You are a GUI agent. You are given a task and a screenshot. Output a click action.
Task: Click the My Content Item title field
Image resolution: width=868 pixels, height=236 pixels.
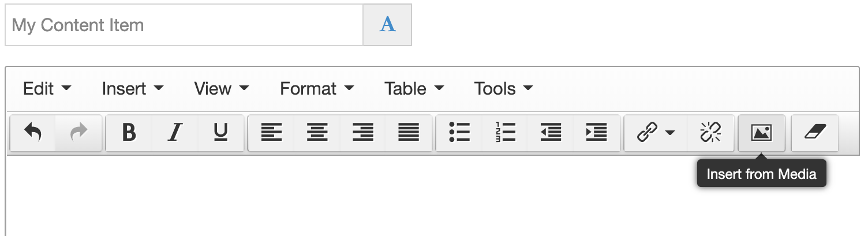click(x=184, y=25)
